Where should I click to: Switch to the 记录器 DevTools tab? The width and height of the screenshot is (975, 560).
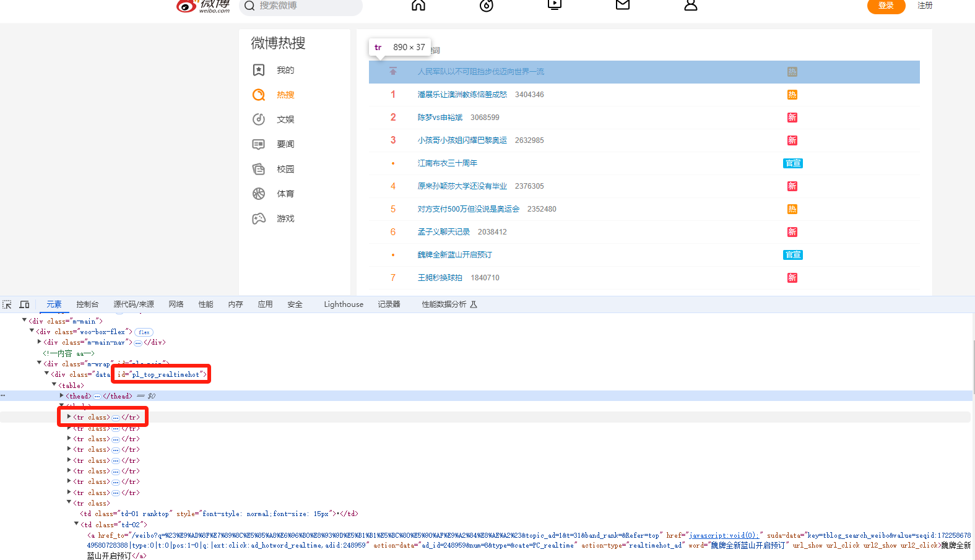389,304
